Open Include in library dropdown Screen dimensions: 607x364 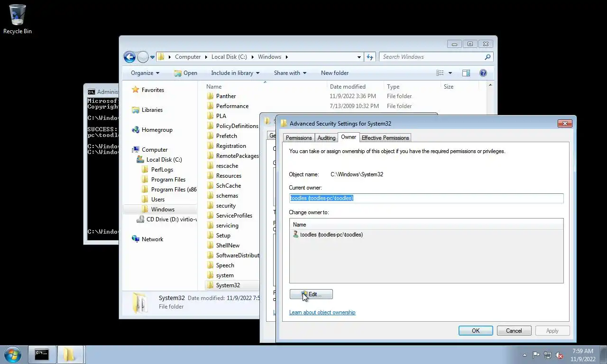[235, 73]
